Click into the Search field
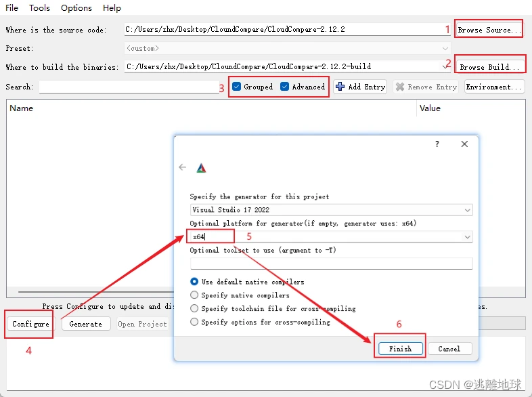Viewport: 532px width, 397px height. click(129, 87)
